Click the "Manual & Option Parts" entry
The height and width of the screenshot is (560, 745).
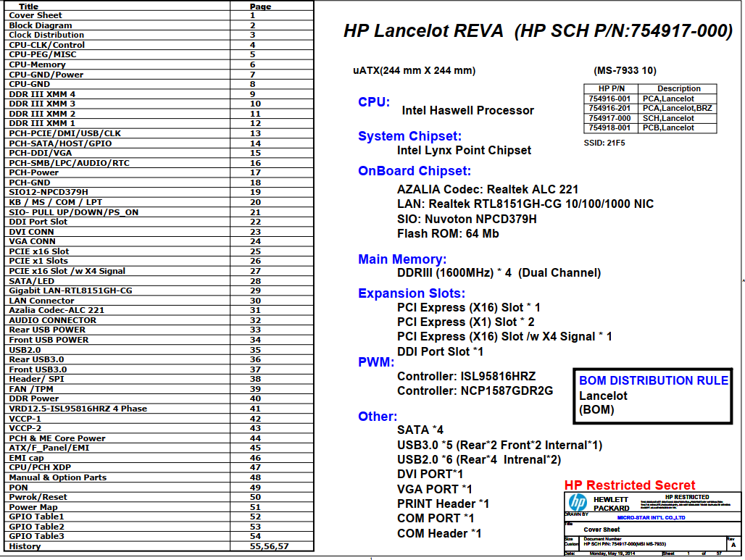57,477
